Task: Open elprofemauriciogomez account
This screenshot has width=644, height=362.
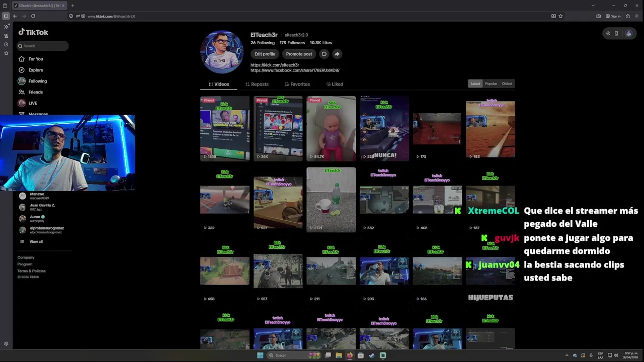Action: (41, 230)
